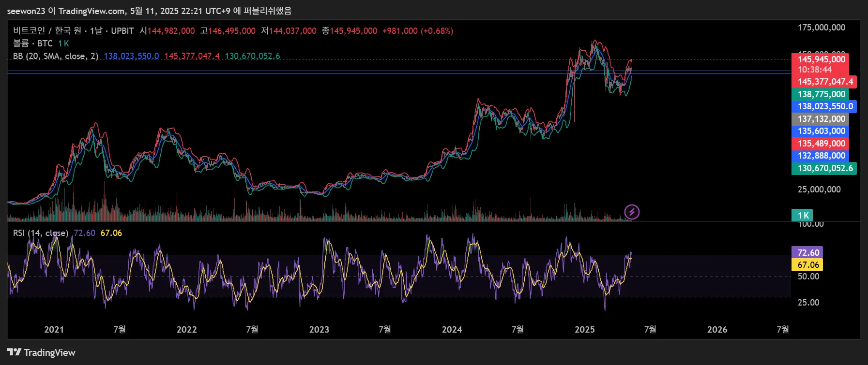Click the green 138,775,000 axis label
Viewport: 868px width, 365px height.
pos(821,94)
